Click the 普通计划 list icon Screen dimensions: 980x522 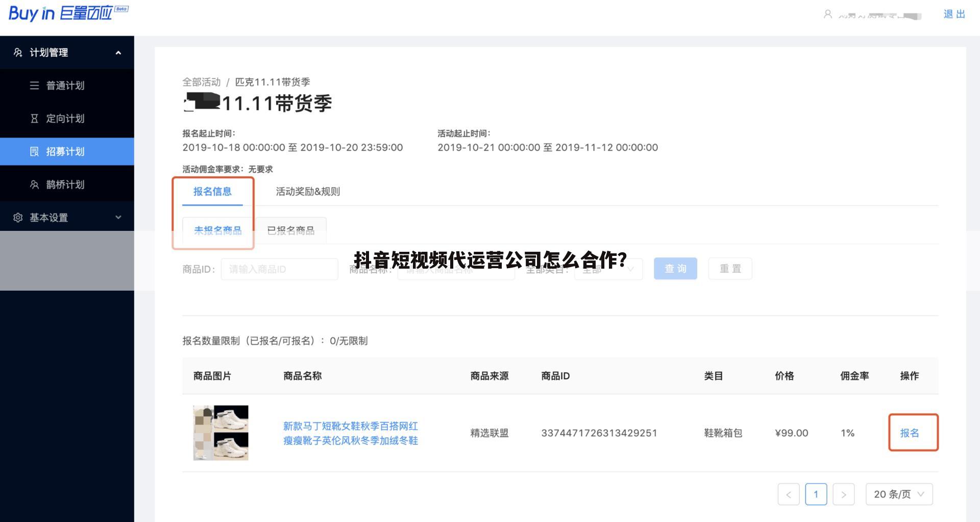tap(34, 85)
